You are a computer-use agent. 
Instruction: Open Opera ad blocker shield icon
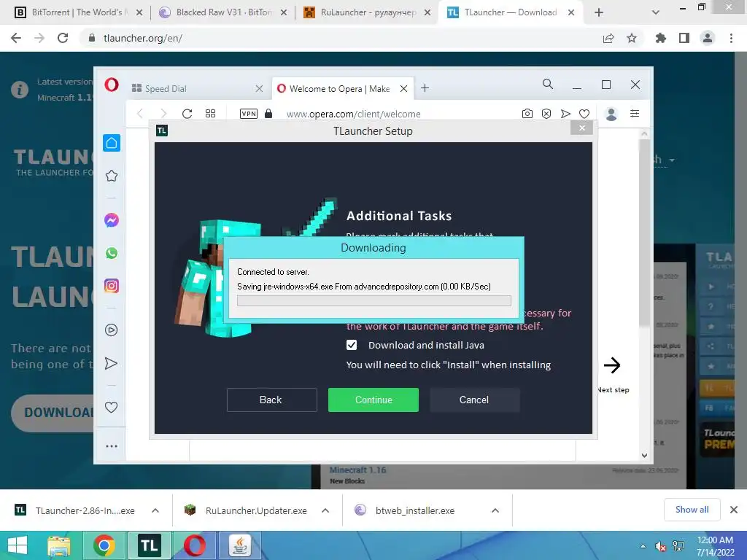pyautogui.click(x=546, y=114)
